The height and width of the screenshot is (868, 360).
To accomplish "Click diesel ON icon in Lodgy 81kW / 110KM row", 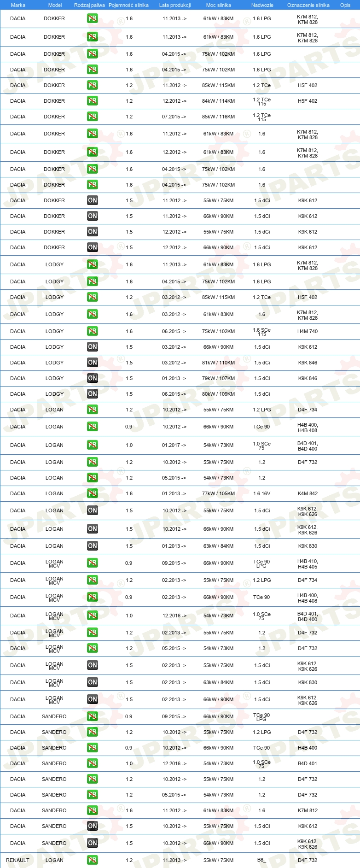I will (93, 363).
